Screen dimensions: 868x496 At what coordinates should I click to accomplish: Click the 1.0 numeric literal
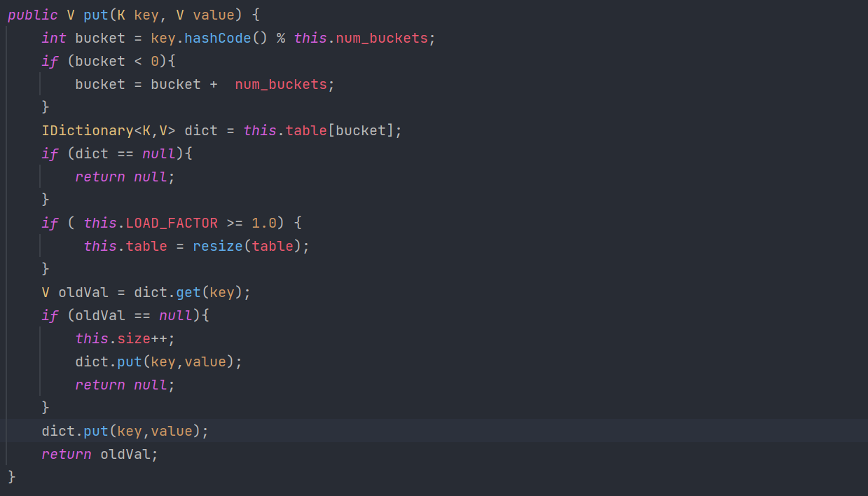click(264, 223)
